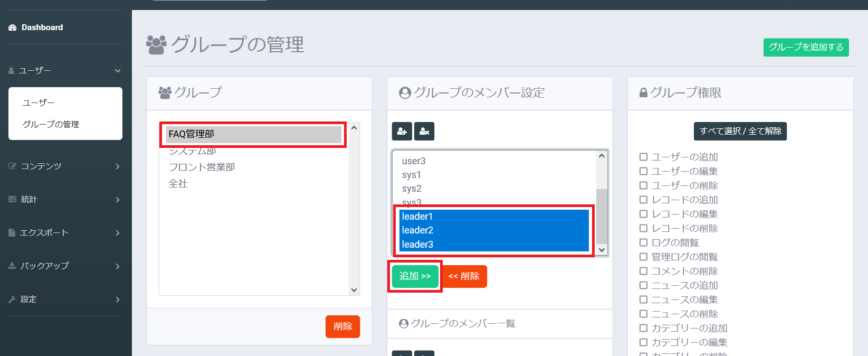Viewport: 868px width, 356px height.
Task: Check the レコードの編集 permission
Action: [x=643, y=214]
